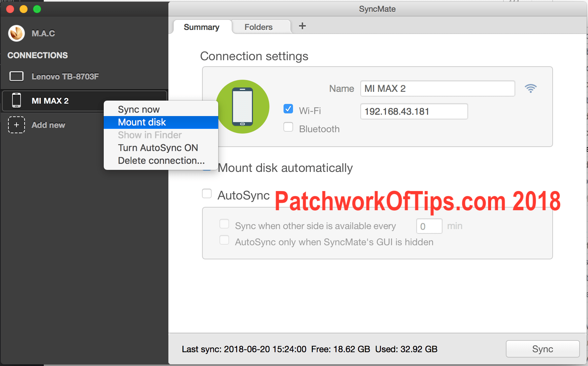Click the Sync button
This screenshot has height=366, width=588.
click(x=543, y=349)
